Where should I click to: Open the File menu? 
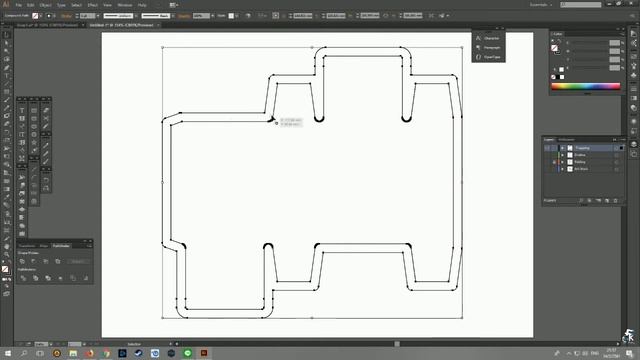point(19,5)
